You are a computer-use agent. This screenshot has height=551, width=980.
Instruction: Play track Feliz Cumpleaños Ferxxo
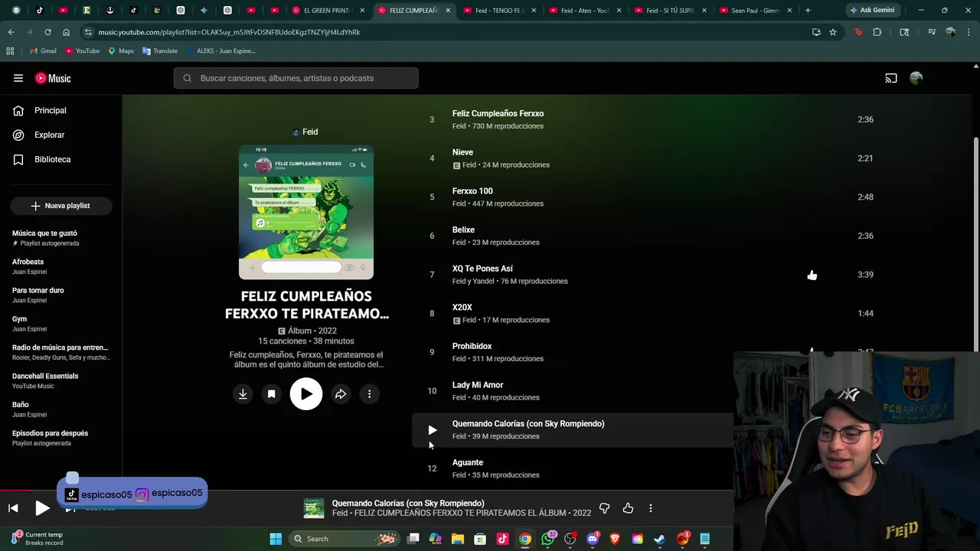[x=498, y=113]
